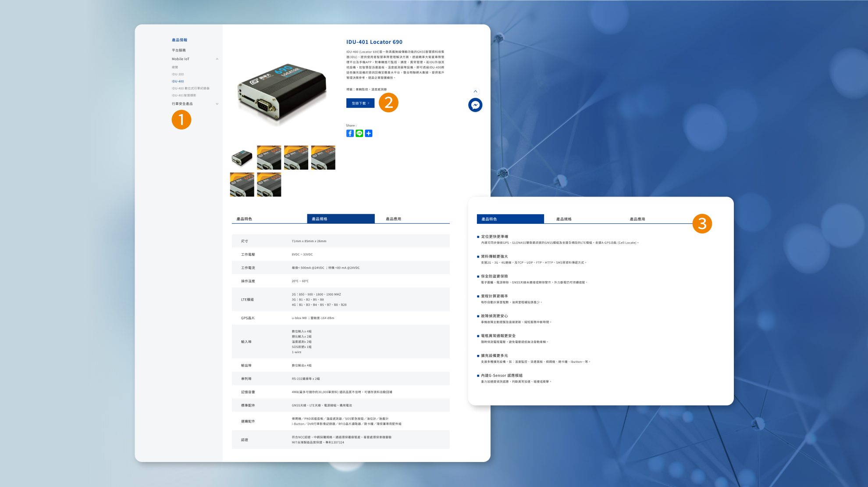The image size is (868, 487).
Task: Select active 產品規格 tab above spec table
Action: tap(341, 219)
